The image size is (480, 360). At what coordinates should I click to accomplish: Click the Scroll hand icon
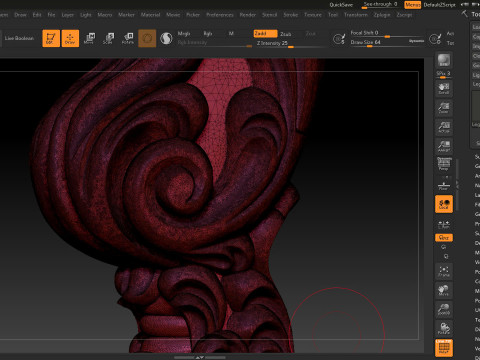coord(444,89)
